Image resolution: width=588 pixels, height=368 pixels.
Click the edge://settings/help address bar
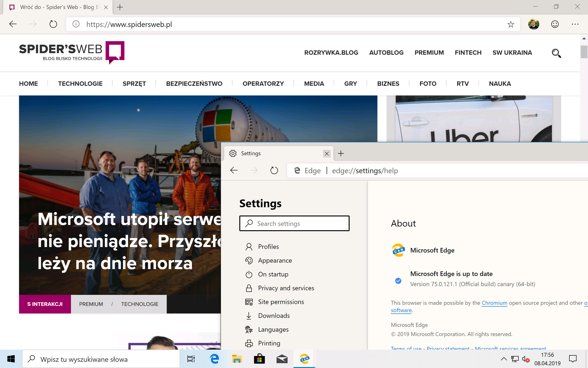point(437,170)
